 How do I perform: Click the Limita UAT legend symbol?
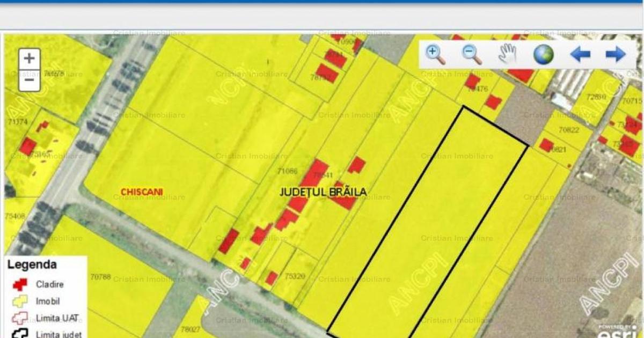pyautogui.click(x=20, y=318)
